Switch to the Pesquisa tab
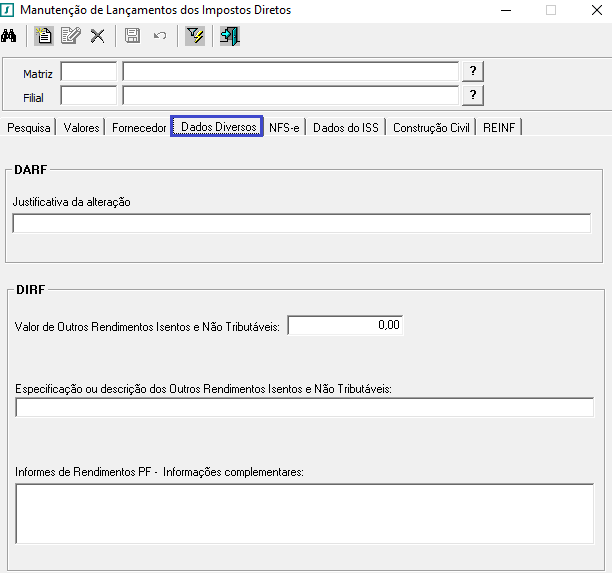This screenshot has height=573, width=612. tap(29, 128)
